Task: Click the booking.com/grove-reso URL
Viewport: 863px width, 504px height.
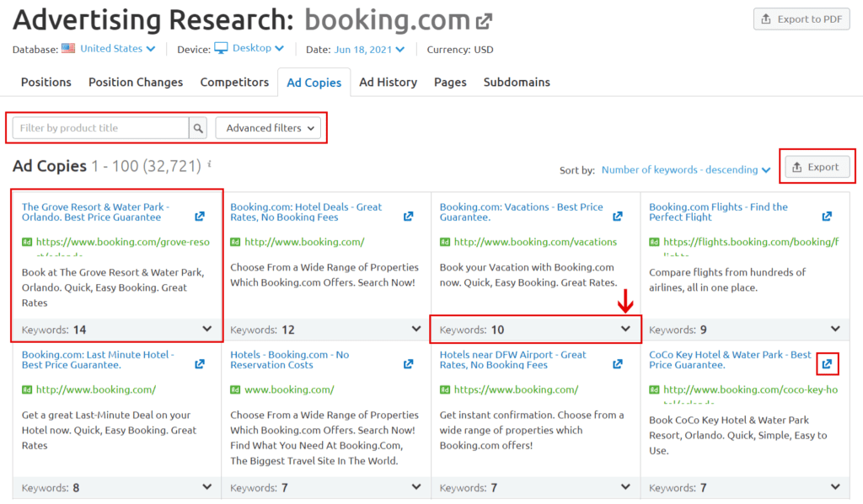Action: tap(123, 242)
